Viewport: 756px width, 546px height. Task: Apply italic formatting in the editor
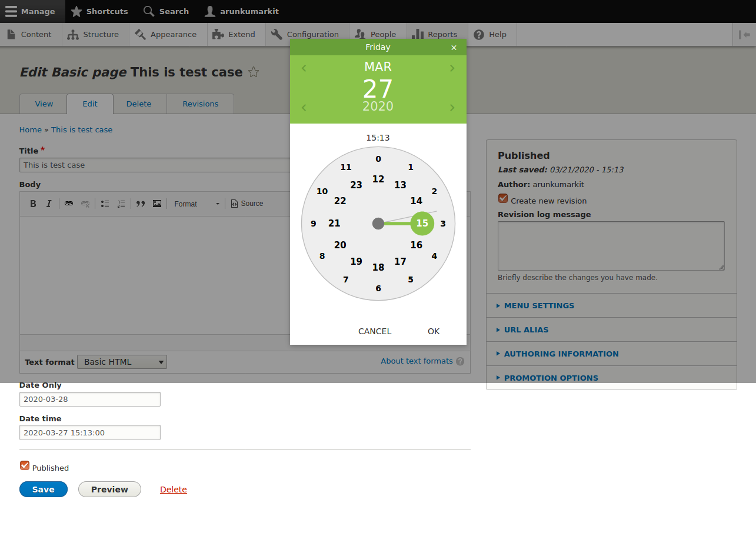(x=49, y=203)
